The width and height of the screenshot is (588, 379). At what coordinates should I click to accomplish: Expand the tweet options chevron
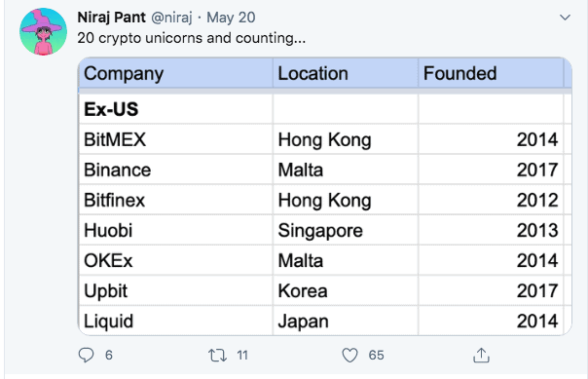565,18
